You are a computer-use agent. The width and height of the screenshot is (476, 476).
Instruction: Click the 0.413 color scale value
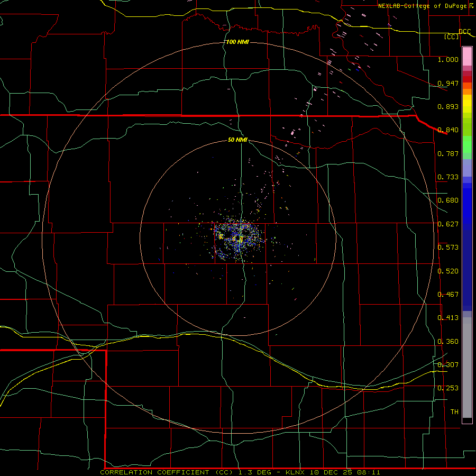(x=448, y=318)
